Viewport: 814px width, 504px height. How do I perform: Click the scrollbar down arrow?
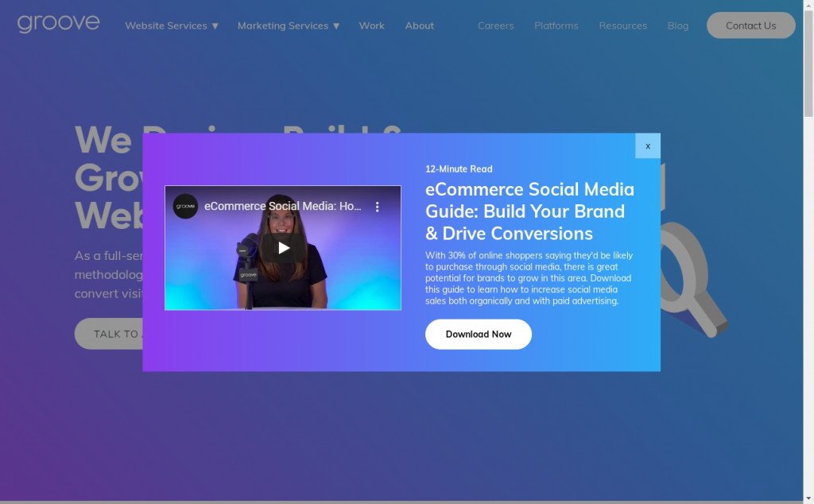coord(808,499)
